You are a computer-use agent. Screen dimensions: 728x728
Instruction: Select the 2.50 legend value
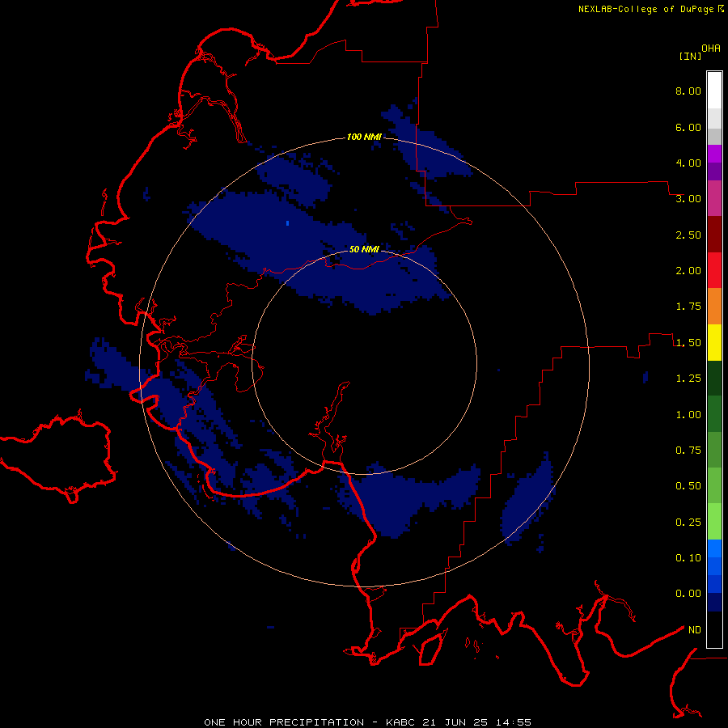click(x=688, y=235)
